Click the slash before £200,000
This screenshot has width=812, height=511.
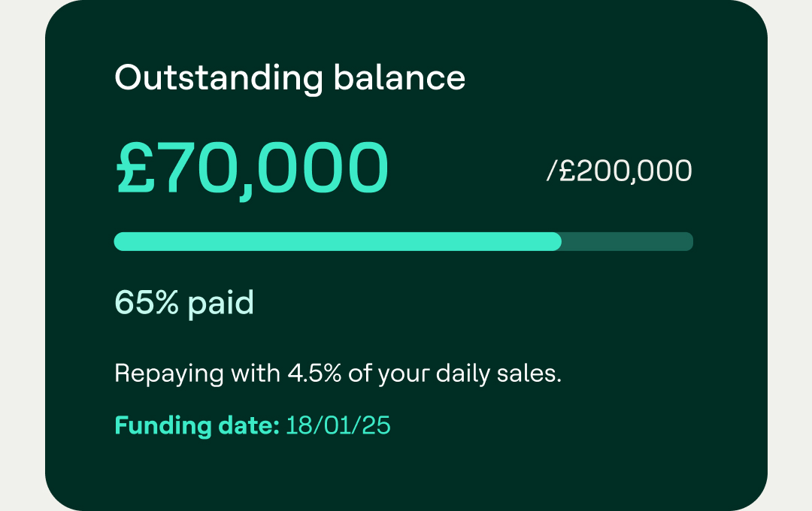(551, 171)
